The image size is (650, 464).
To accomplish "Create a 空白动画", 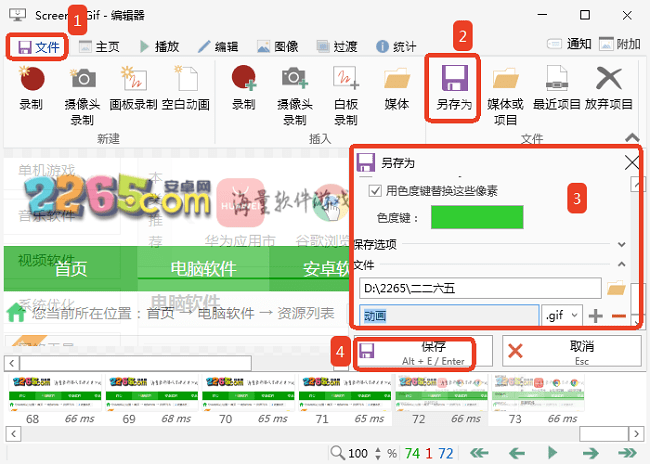I will (186, 88).
